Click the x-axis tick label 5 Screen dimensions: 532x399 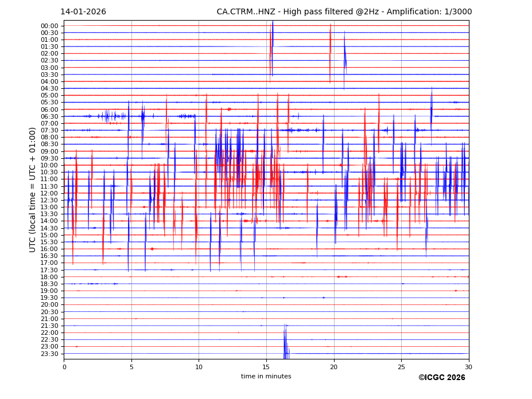131,367
